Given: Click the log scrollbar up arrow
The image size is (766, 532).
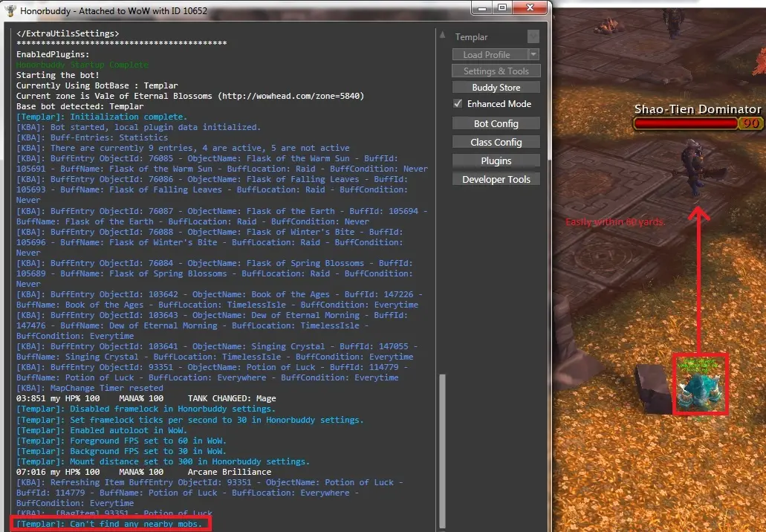Looking at the screenshot, I should [442, 35].
